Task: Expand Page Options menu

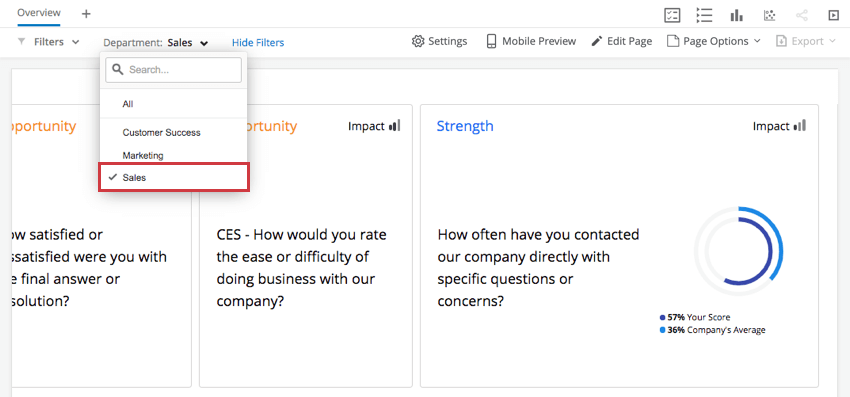Action: pyautogui.click(x=713, y=41)
